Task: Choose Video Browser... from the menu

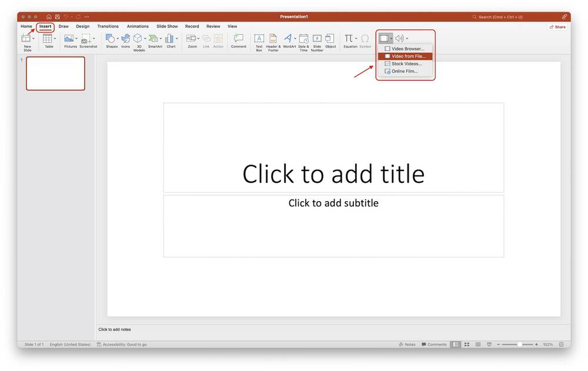Action: [405, 49]
